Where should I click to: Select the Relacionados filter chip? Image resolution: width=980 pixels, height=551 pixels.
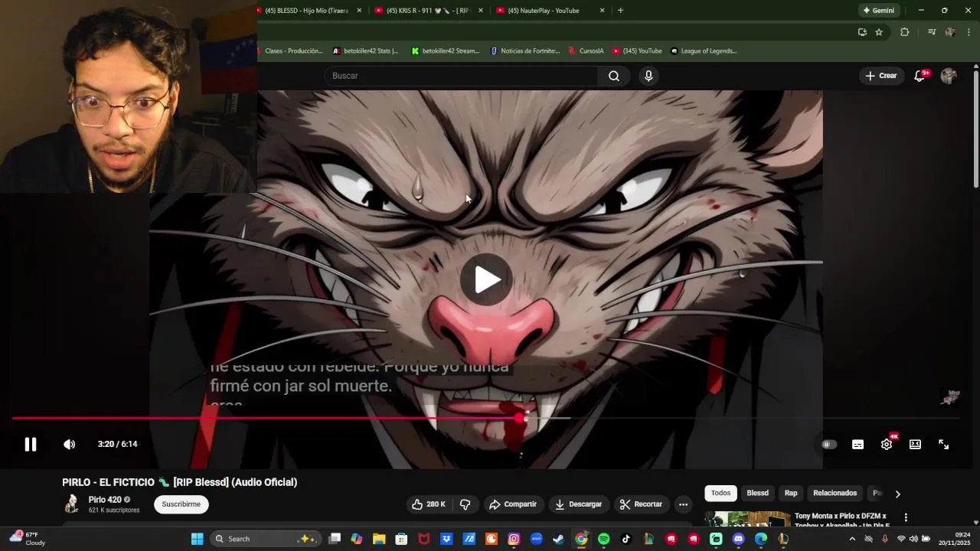[x=835, y=493]
